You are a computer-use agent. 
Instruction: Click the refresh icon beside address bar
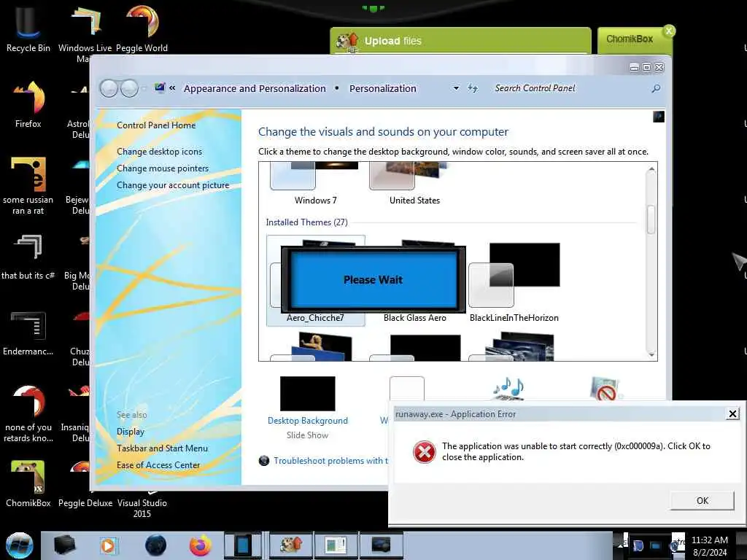[472, 88]
